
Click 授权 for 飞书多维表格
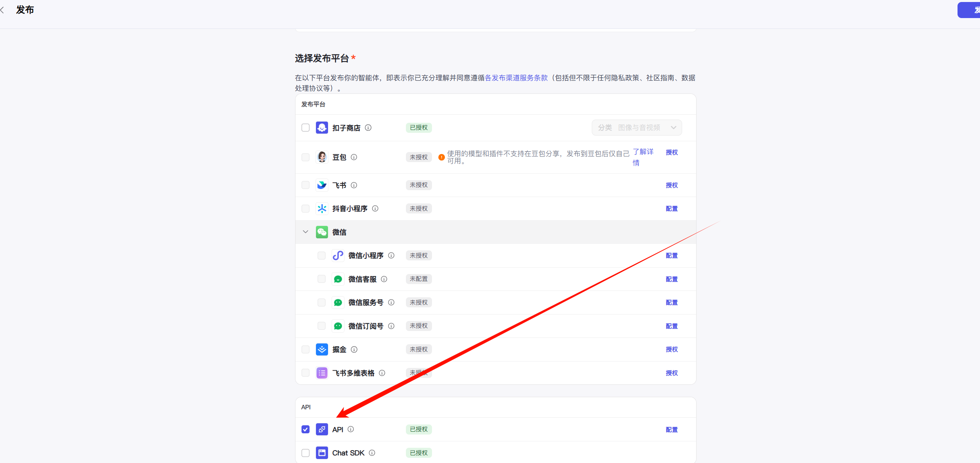coord(672,373)
